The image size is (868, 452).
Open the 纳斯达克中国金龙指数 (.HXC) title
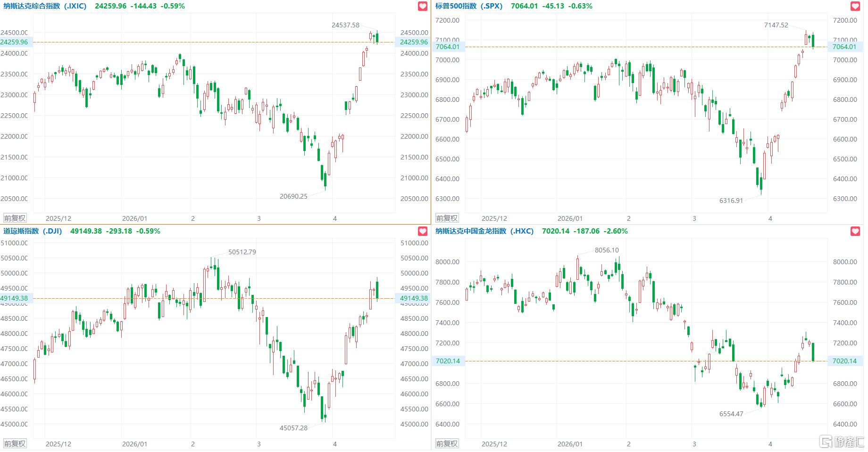pyautogui.click(x=484, y=231)
